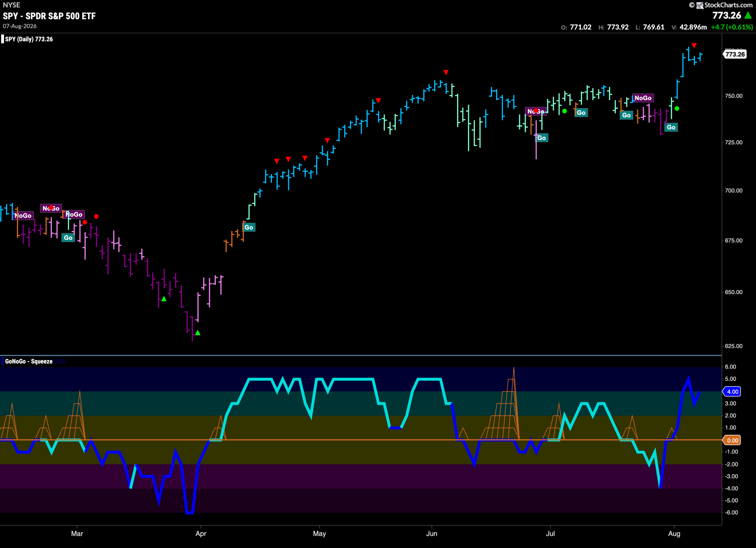756x548 pixels.
Task: Click the Jun label on the time axis
Action: coord(432,533)
